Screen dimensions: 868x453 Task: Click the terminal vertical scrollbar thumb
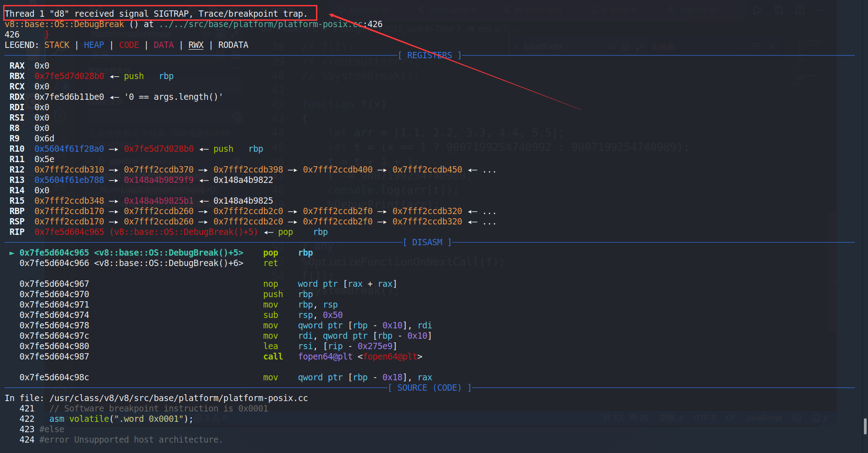(x=865, y=426)
